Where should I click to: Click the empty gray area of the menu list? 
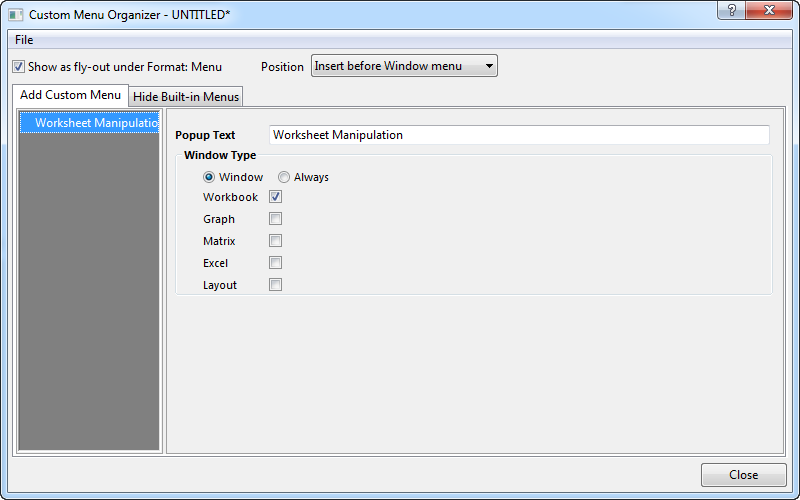tap(89, 300)
